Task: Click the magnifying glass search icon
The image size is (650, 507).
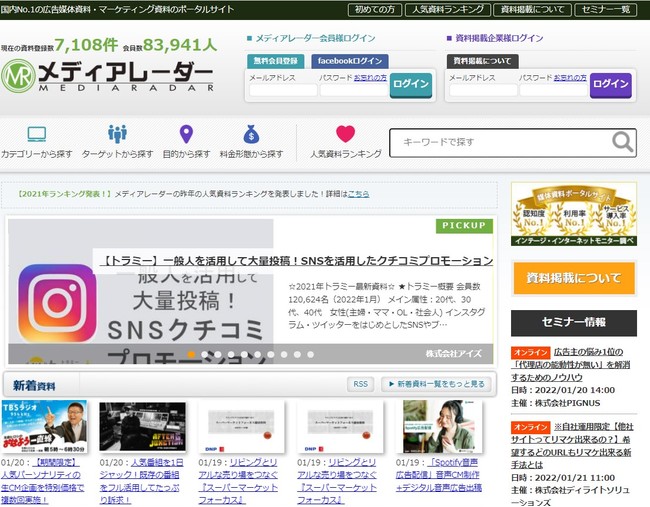Action: pos(622,142)
